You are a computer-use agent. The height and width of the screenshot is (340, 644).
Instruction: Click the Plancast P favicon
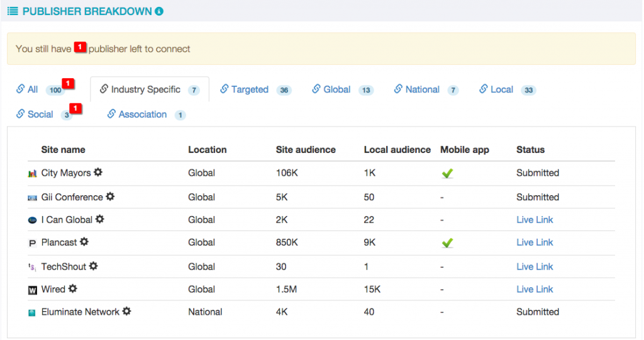click(32, 244)
